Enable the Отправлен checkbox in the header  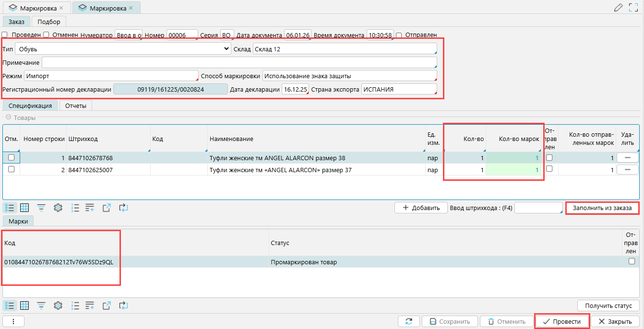coord(399,35)
